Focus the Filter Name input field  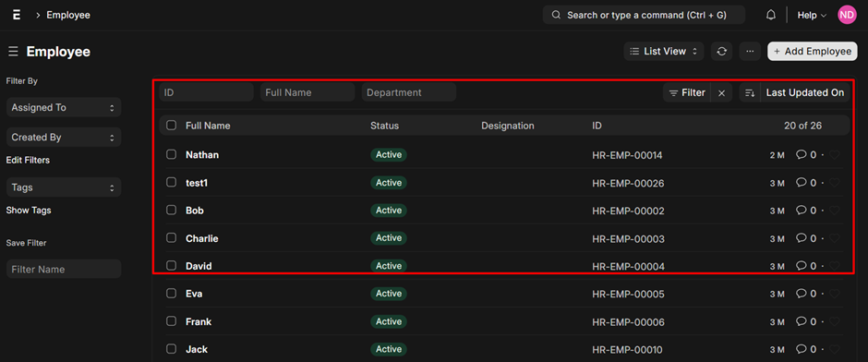[64, 269]
